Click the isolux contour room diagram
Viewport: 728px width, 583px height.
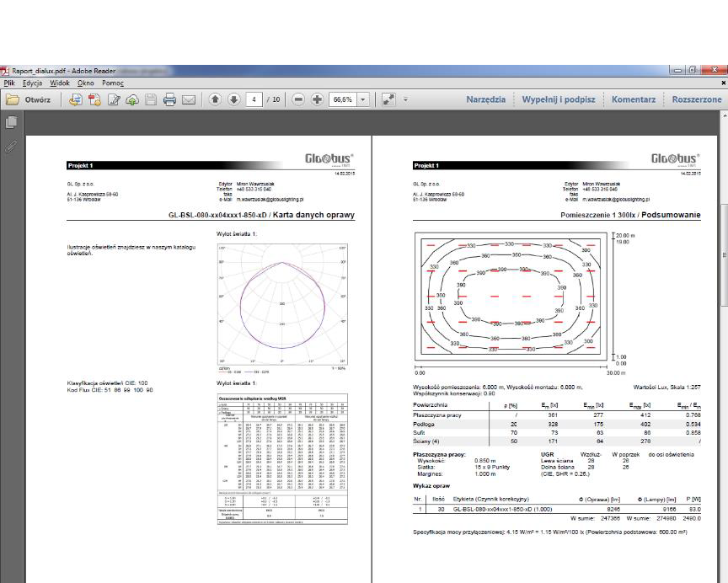click(x=511, y=297)
